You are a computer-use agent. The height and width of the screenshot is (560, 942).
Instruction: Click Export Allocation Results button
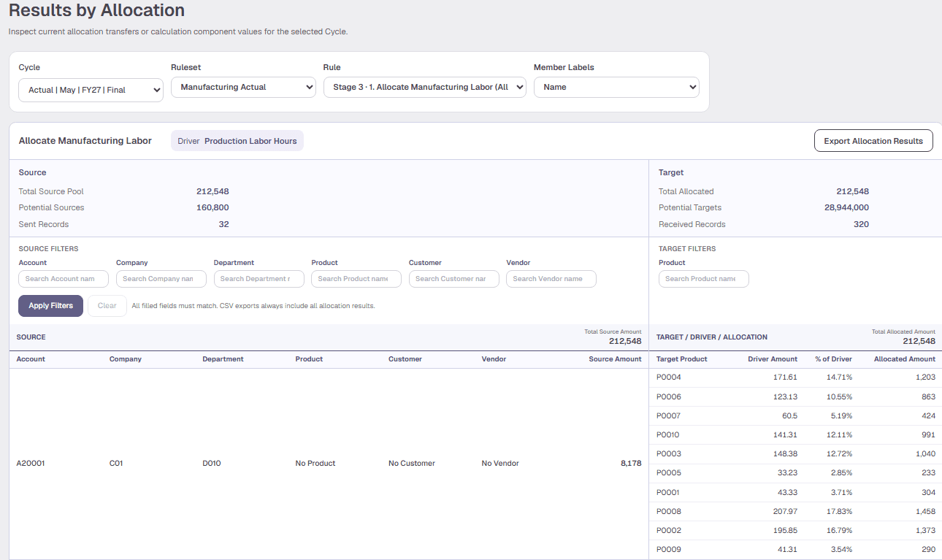point(873,141)
